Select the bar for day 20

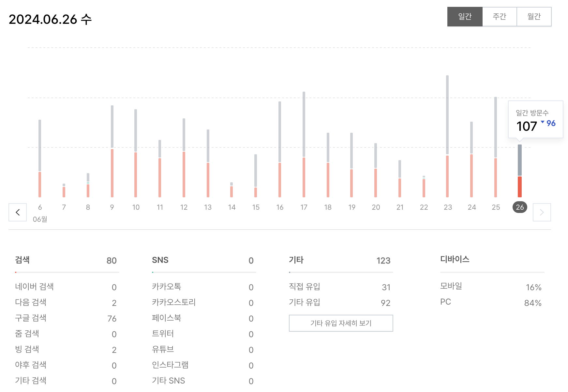coord(376,170)
